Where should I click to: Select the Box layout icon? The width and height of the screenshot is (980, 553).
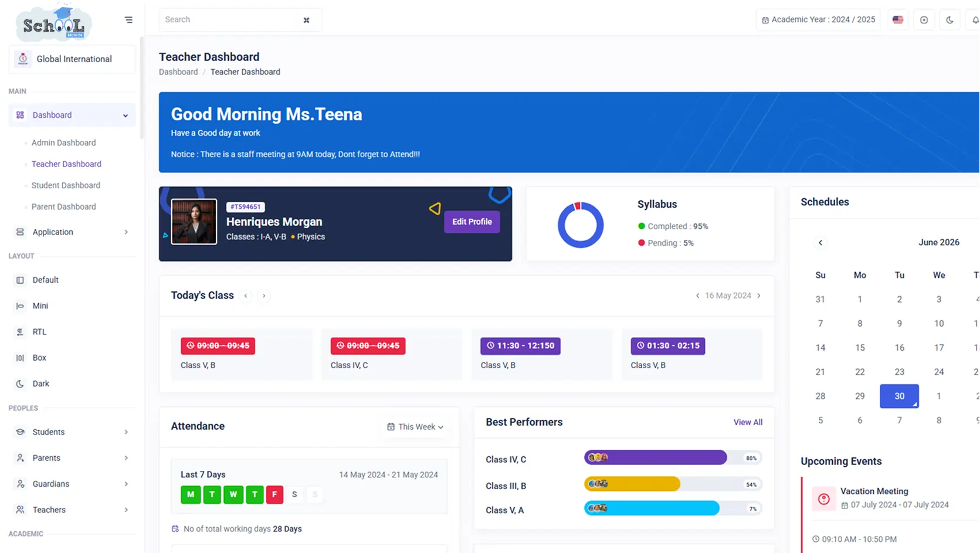click(20, 358)
